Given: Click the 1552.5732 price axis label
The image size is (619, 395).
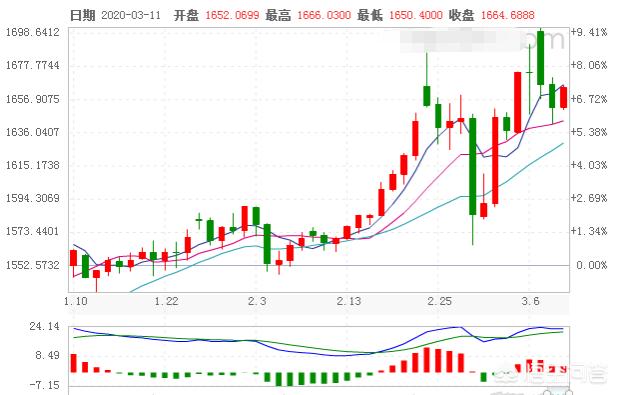Looking at the screenshot, I should pyautogui.click(x=32, y=265).
